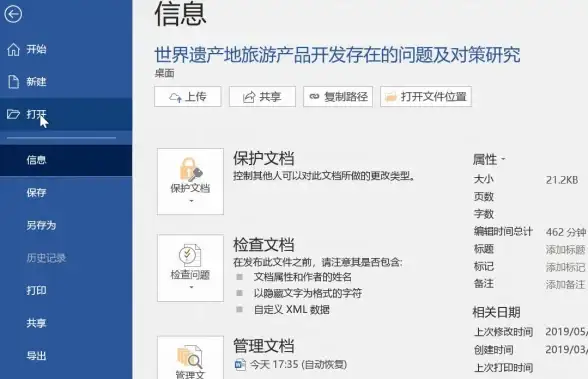Click the 打开文件位置 button

coord(426,97)
